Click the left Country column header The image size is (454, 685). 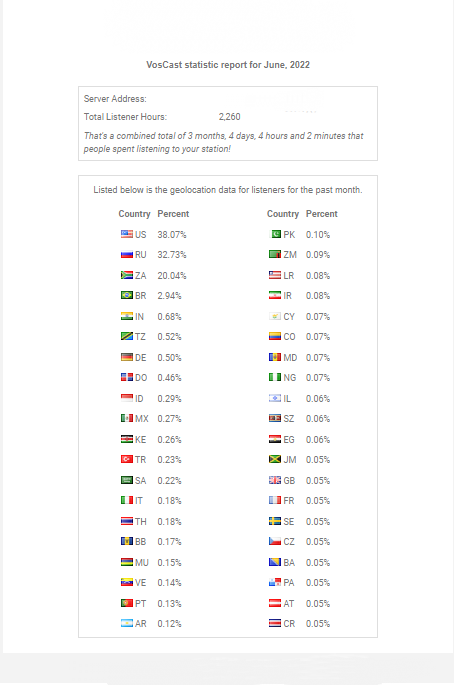tap(134, 214)
